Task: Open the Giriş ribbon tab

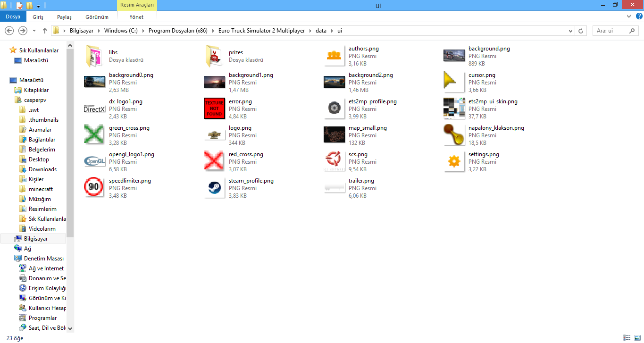Action: coord(38,17)
